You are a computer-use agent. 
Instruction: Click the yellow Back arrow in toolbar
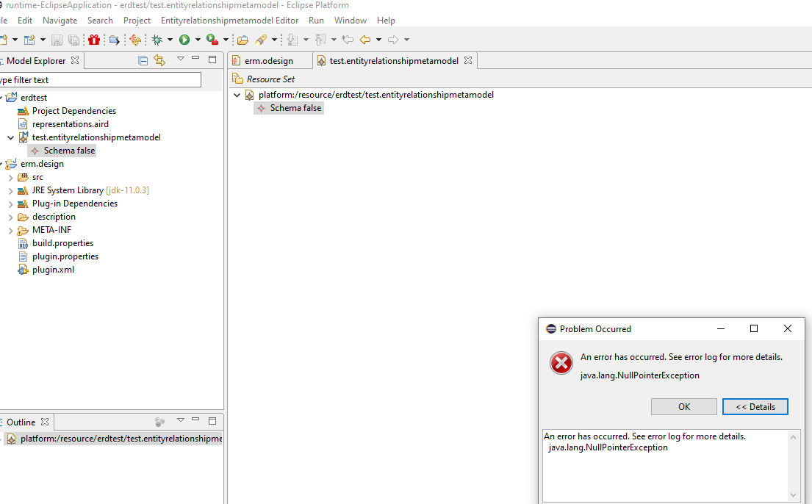[365, 40]
